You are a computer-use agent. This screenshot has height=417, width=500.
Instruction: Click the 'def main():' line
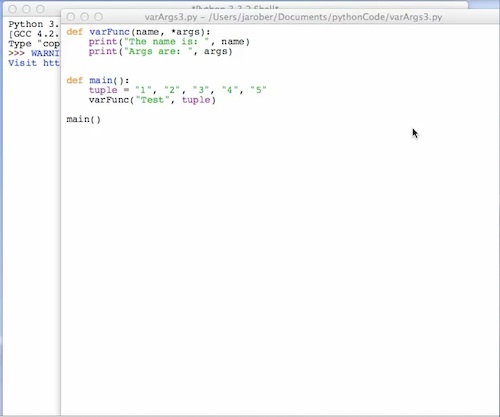(98, 80)
